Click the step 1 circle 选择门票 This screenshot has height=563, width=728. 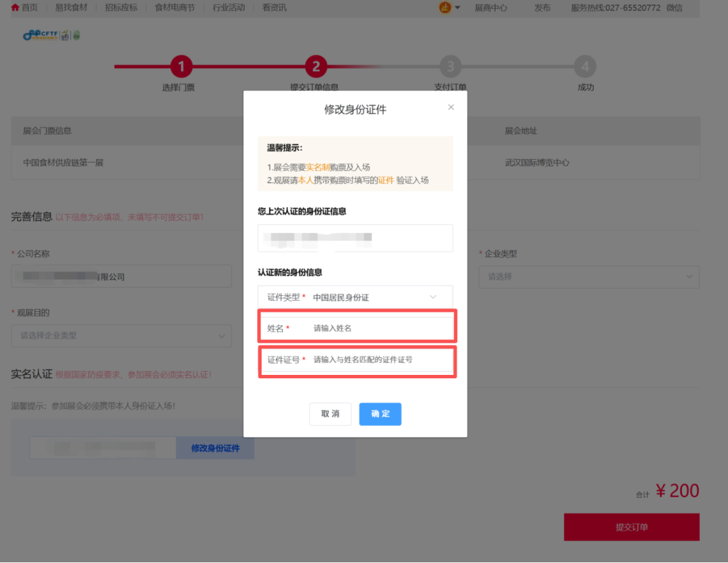[181, 66]
